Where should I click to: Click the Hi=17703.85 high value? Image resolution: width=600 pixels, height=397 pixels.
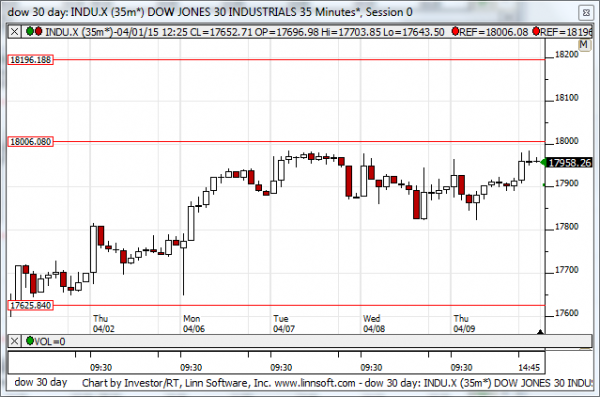(x=351, y=32)
